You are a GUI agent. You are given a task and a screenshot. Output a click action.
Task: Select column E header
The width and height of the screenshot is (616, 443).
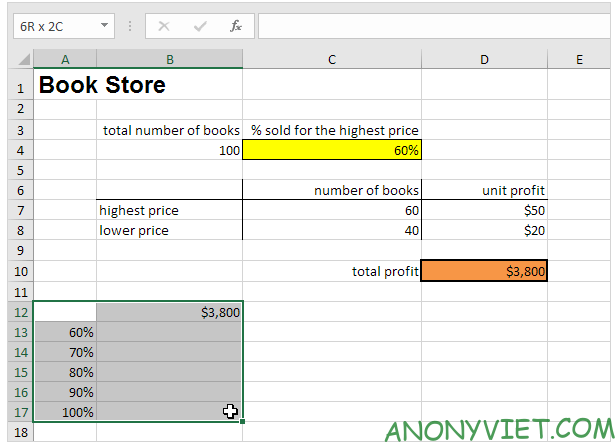[579, 61]
